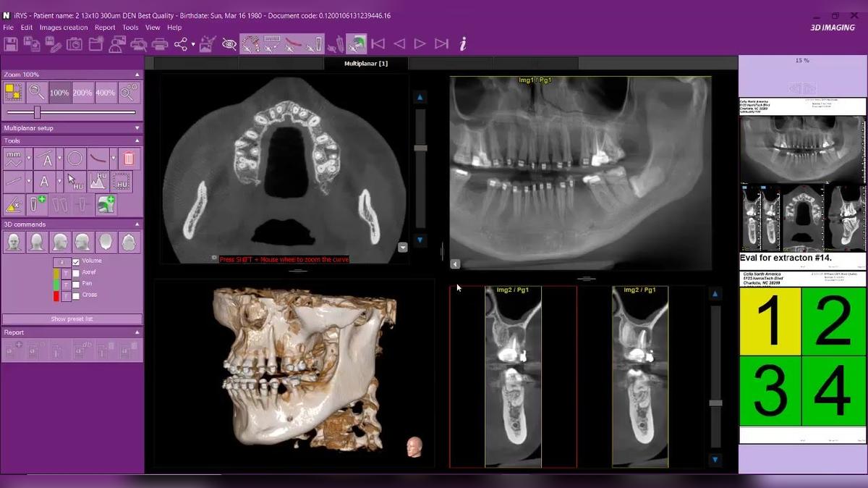Click the print preview magnifier icon
Screen dimensions: 868x488
[139, 44]
